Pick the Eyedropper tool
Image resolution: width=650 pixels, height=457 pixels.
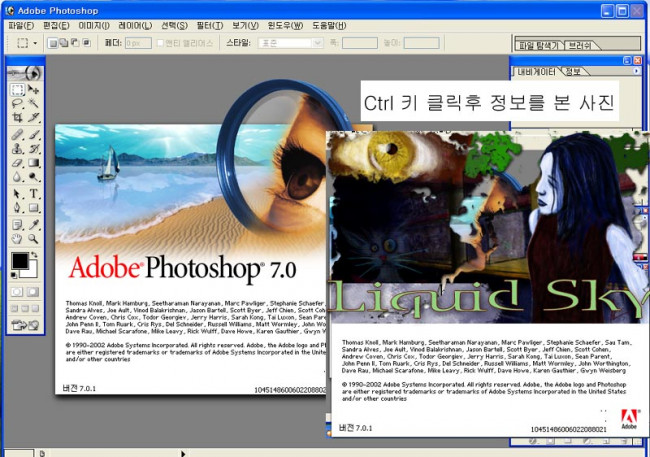35,223
